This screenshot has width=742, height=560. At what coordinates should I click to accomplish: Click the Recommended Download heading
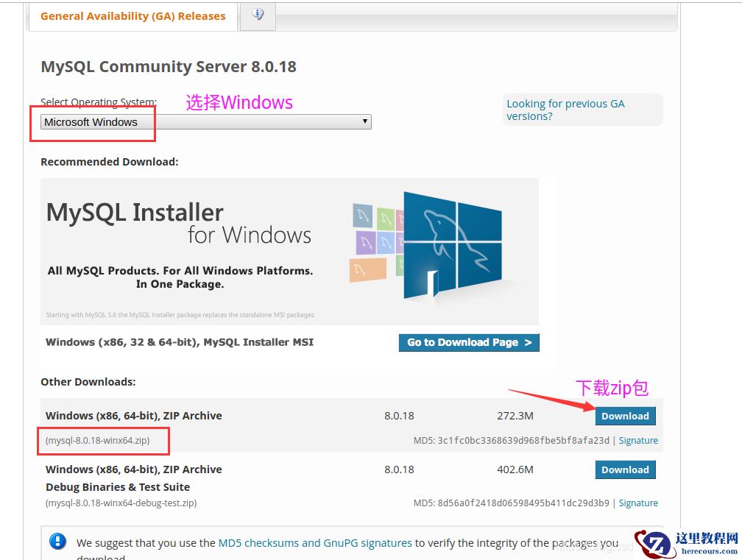click(x=109, y=162)
